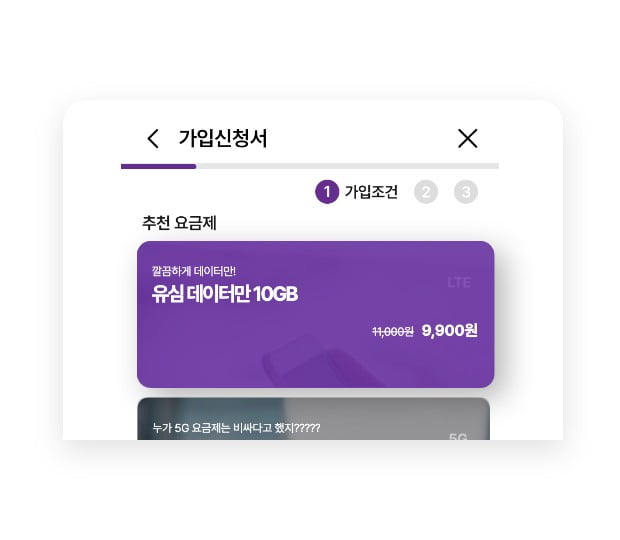Close the 가입신청서 form with X

(468, 138)
